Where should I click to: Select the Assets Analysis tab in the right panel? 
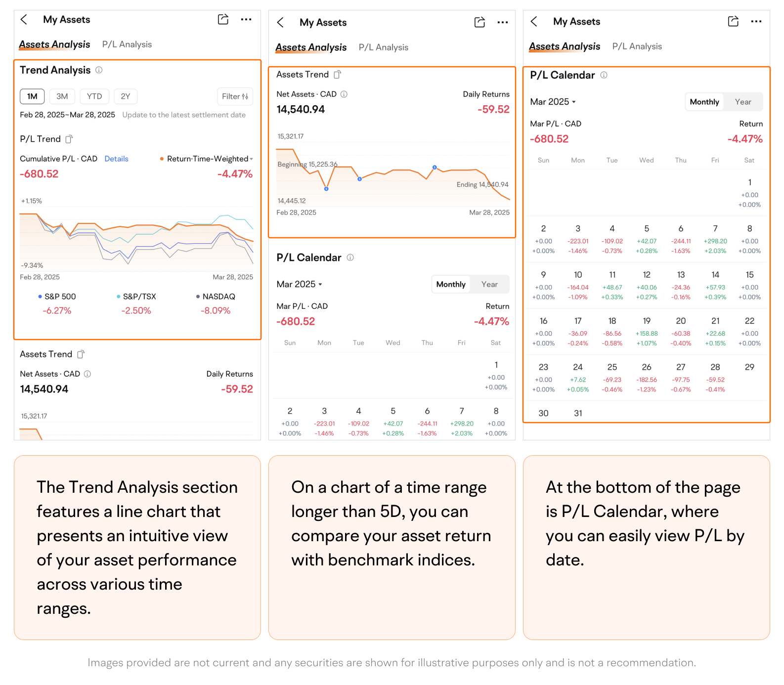coord(565,46)
